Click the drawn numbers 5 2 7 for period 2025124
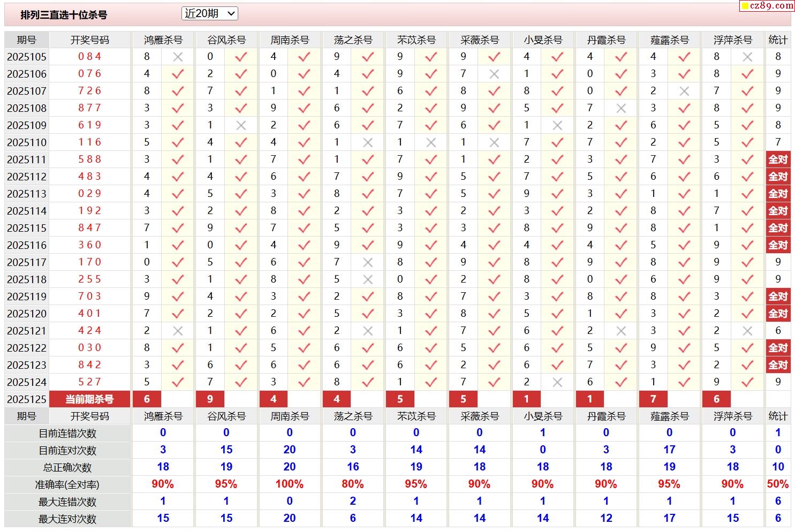 (x=89, y=382)
